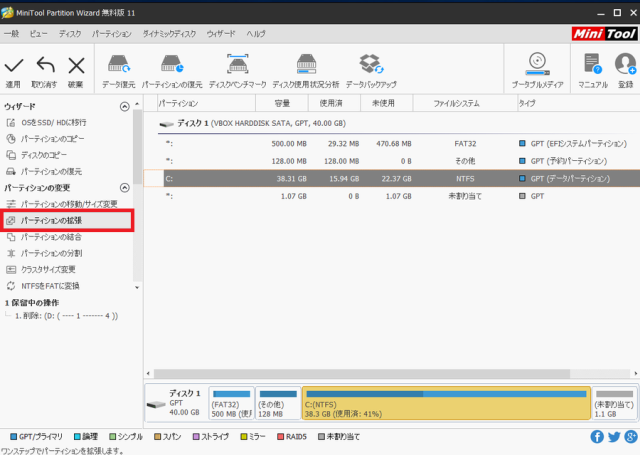Click the Register (登録) user icon
640x455 pixels.
coord(625,64)
